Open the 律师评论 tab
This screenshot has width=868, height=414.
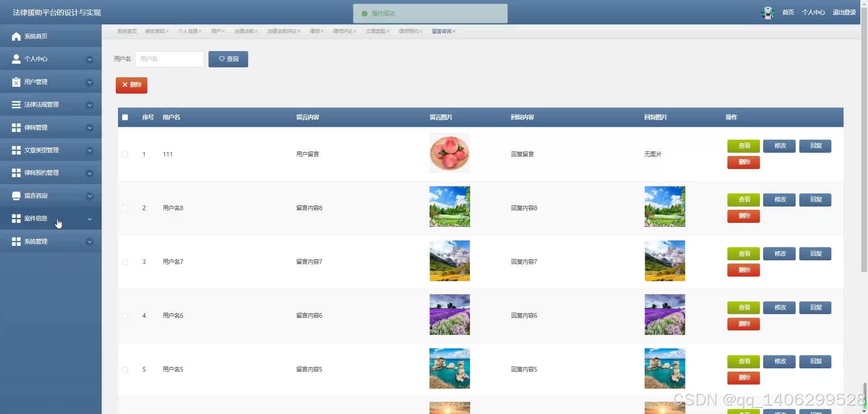pyautogui.click(x=343, y=31)
